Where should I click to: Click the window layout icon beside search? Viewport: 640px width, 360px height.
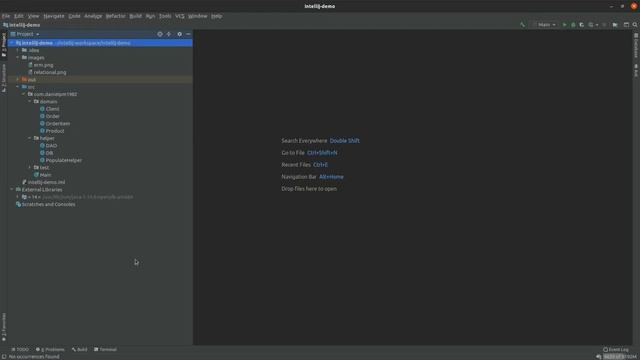pos(626,25)
